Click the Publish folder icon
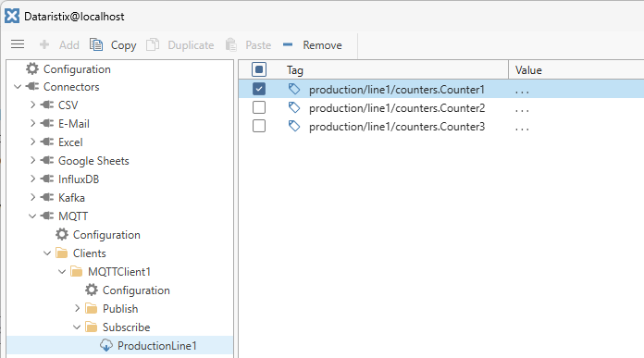Viewport: 644px width, 358px height. 92,308
